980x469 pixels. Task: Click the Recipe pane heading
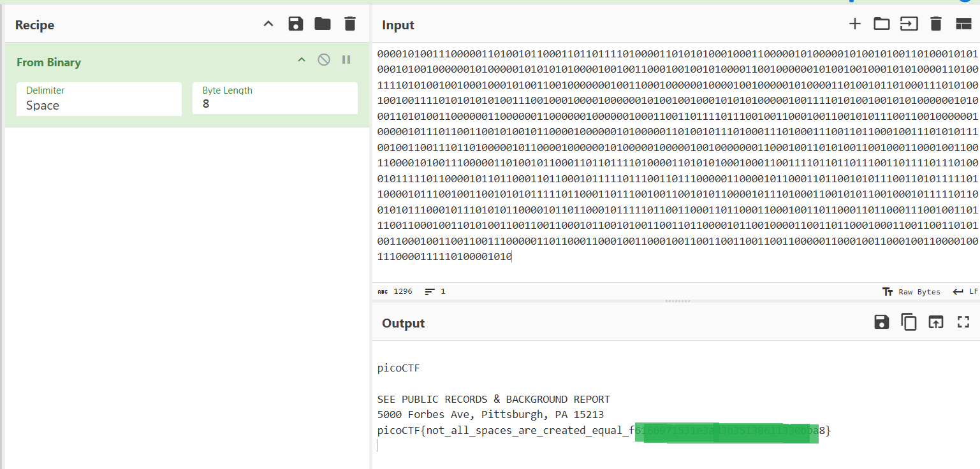point(34,25)
